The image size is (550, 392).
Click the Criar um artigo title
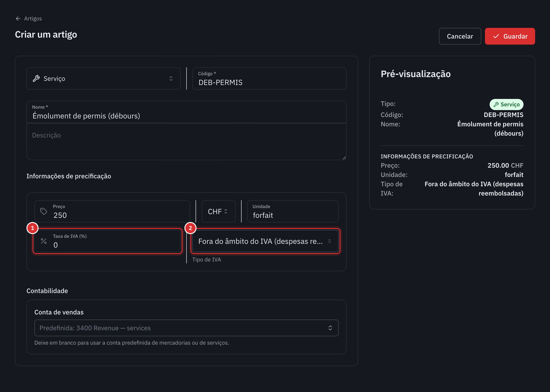tap(46, 35)
